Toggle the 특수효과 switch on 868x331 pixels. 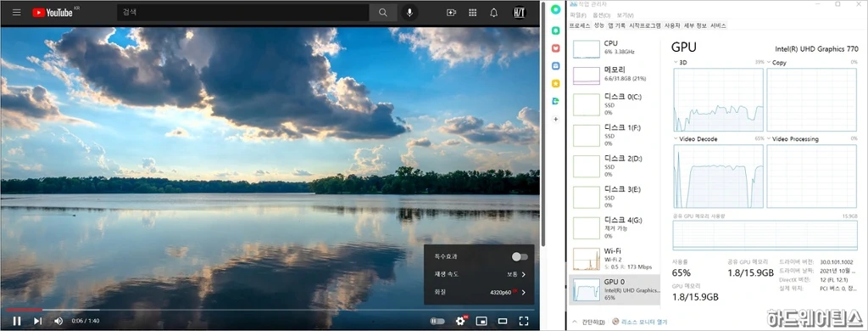[520, 256]
